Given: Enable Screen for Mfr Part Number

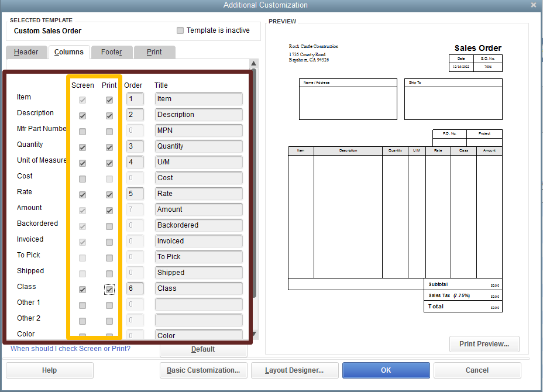Looking at the screenshot, I should click(x=83, y=132).
